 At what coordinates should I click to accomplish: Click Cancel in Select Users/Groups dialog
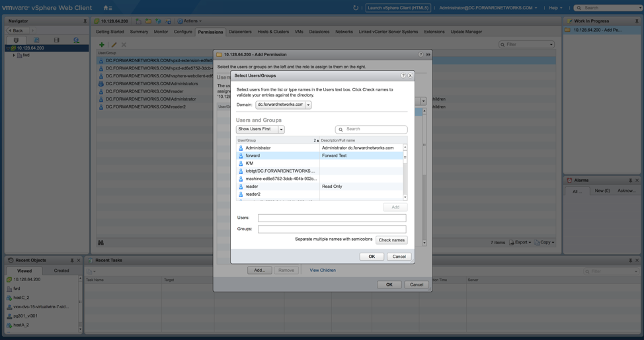click(399, 257)
